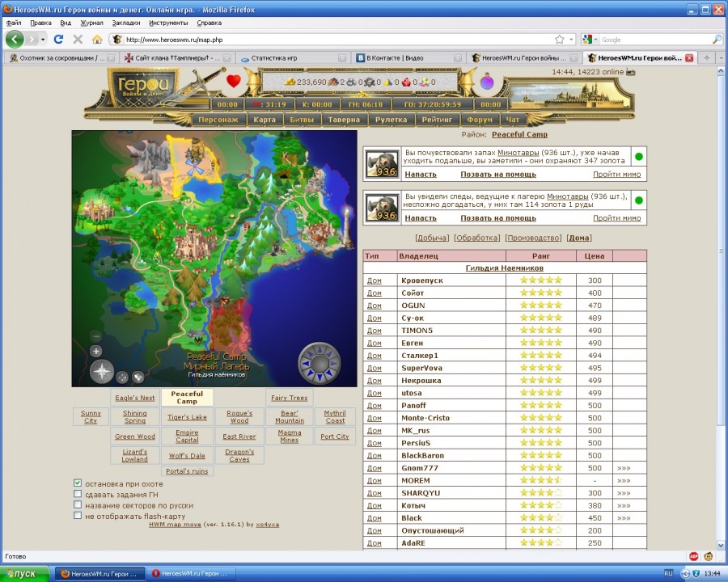This screenshot has height=582, width=728.
Task: Click the purple mana potion icon
Action: point(487,82)
